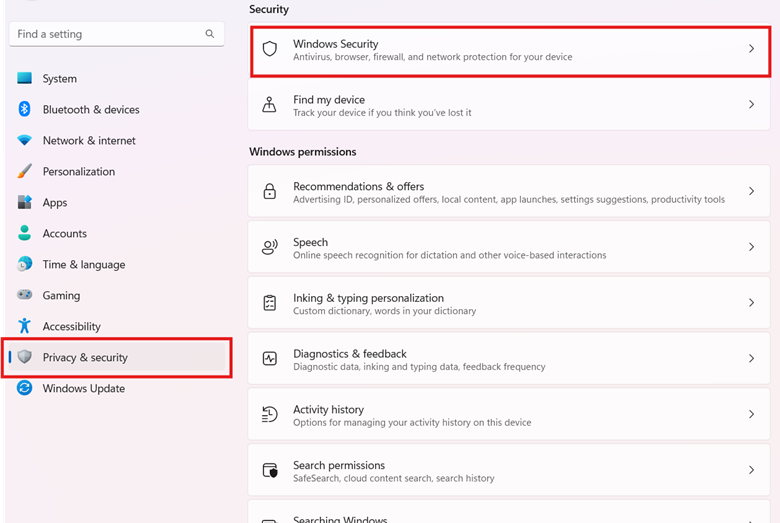
Task: Select Personalization in sidebar
Action: (79, 171)
